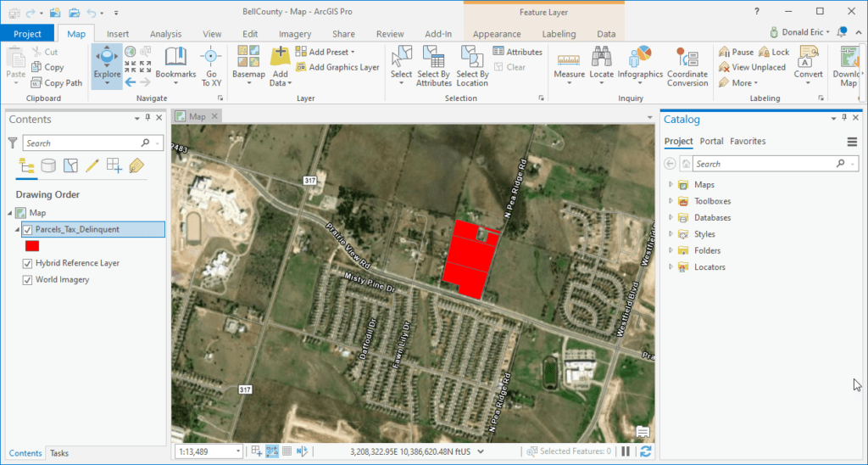Open the Donald Eric account menu

click(x=800, y=32)
